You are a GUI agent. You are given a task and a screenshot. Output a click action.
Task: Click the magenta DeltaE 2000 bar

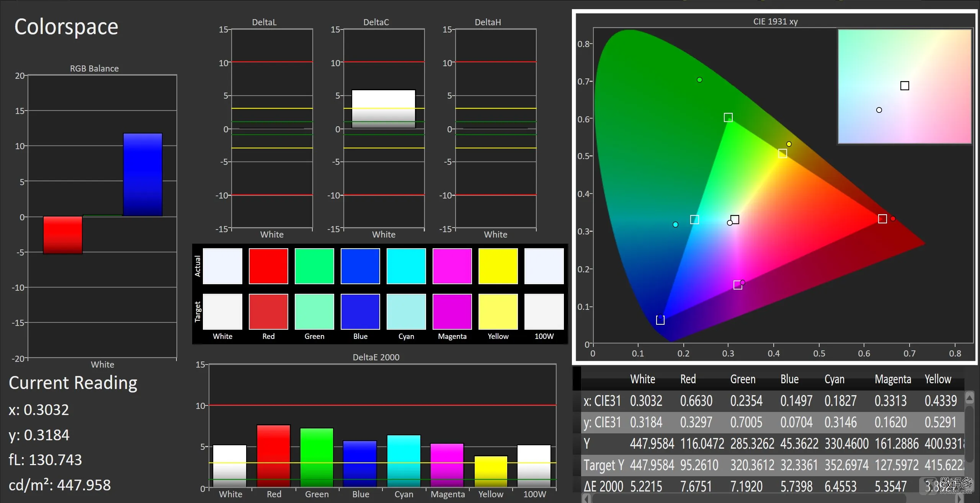(447, 466)
